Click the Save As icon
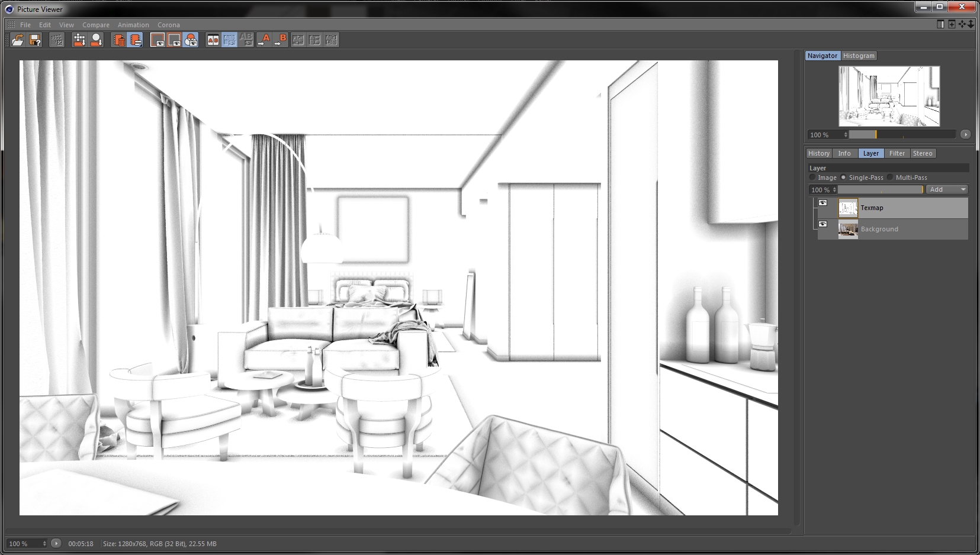The image size is (980, 555). [x=36, y=40]
